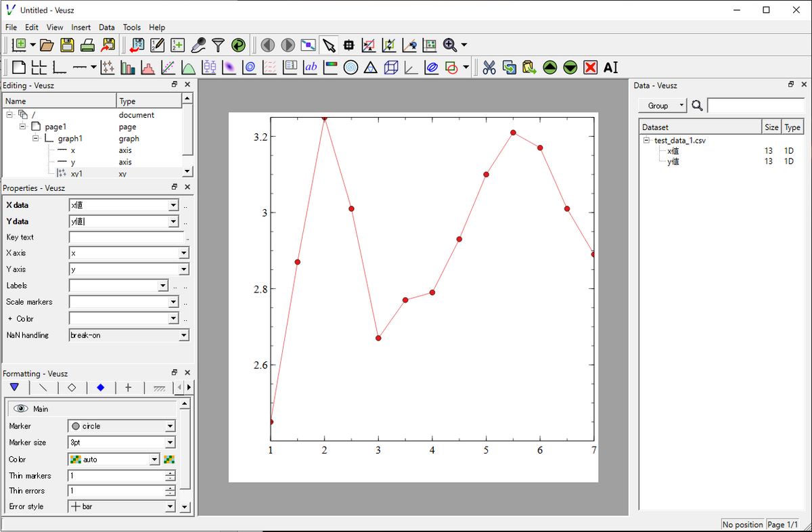
Task: Switch to the error bar line tab
Action: [x=129, y=388]
